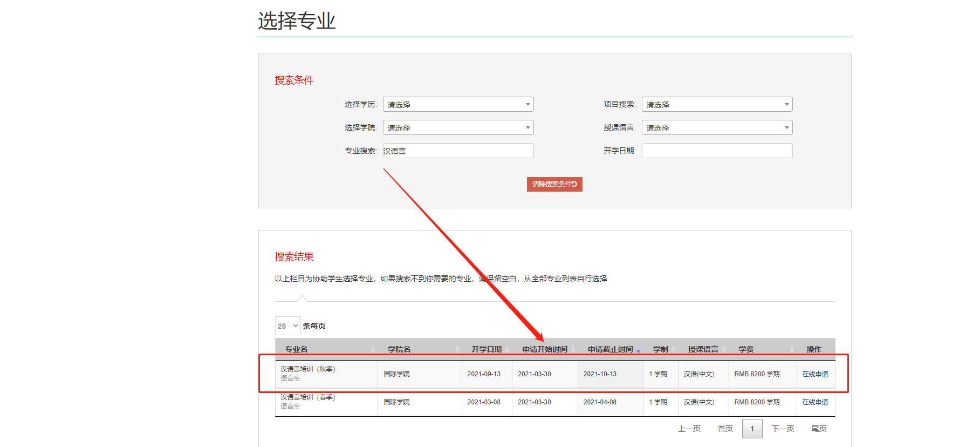
Task: Expand the 授课语言 filter dropdown
Action: 717,127
